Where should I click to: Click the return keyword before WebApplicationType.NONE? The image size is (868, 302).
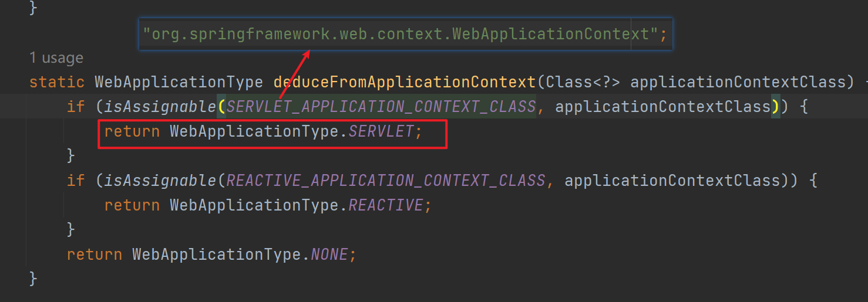[x=95, y=255]
